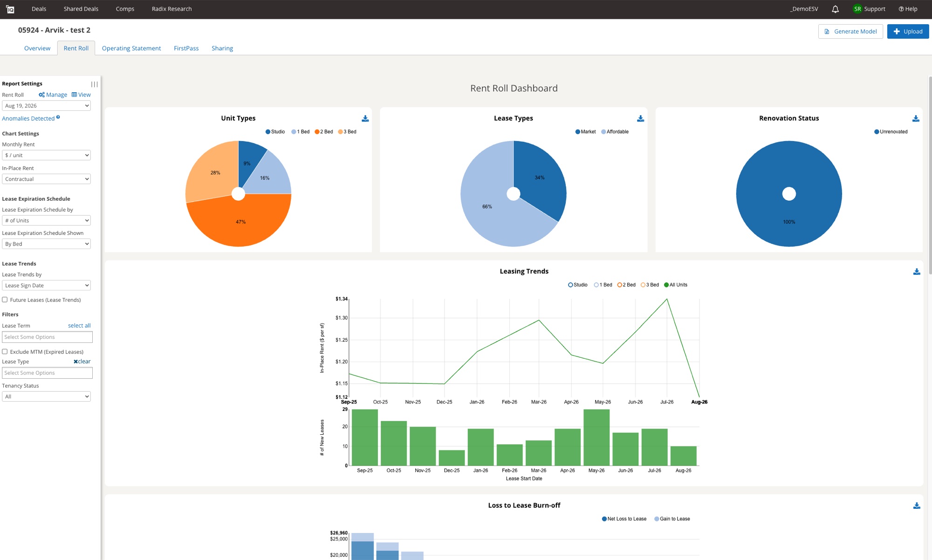Open the notifications bell

835,9
